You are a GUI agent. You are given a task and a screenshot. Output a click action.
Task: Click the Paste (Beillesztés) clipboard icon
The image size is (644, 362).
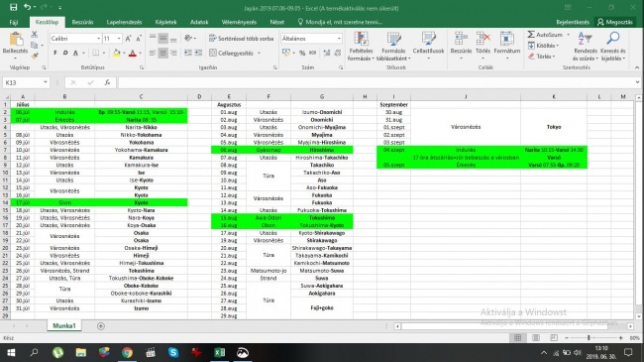pyautogui.click(x=16, y=40)
